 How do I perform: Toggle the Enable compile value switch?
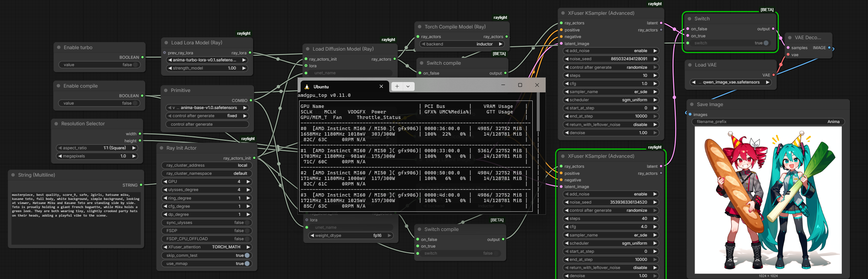tap(135, 103)
